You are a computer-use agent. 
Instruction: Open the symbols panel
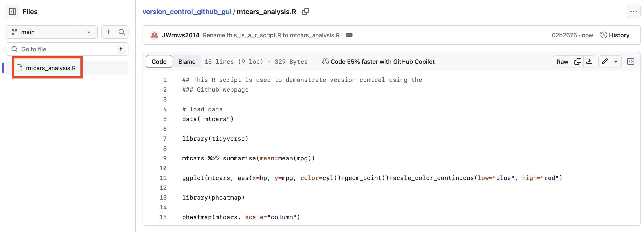631,61
